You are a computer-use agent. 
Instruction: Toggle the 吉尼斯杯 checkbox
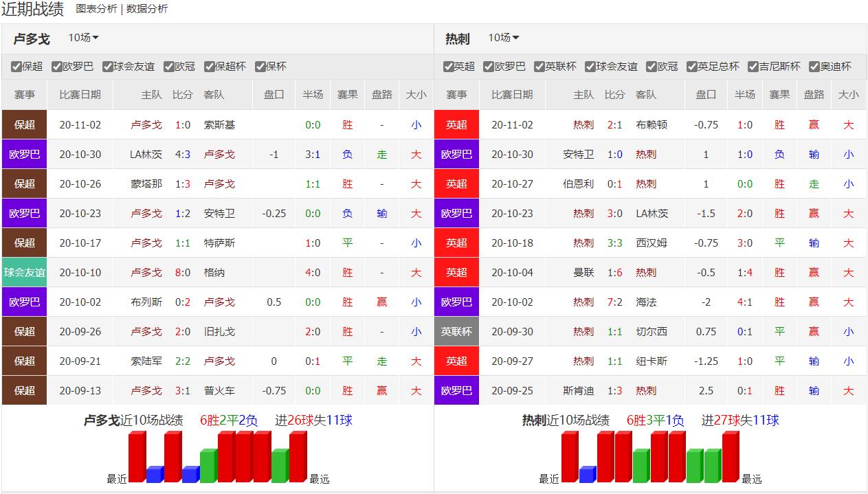753,67
